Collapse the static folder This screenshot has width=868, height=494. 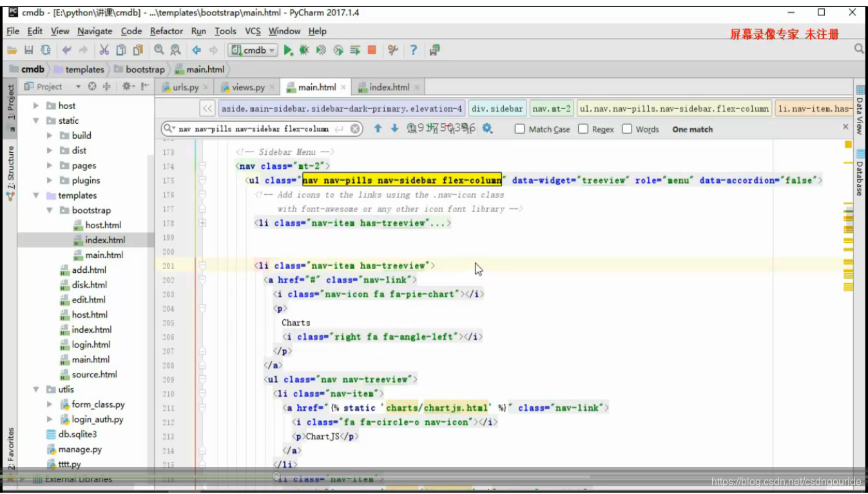coord(37,121)
